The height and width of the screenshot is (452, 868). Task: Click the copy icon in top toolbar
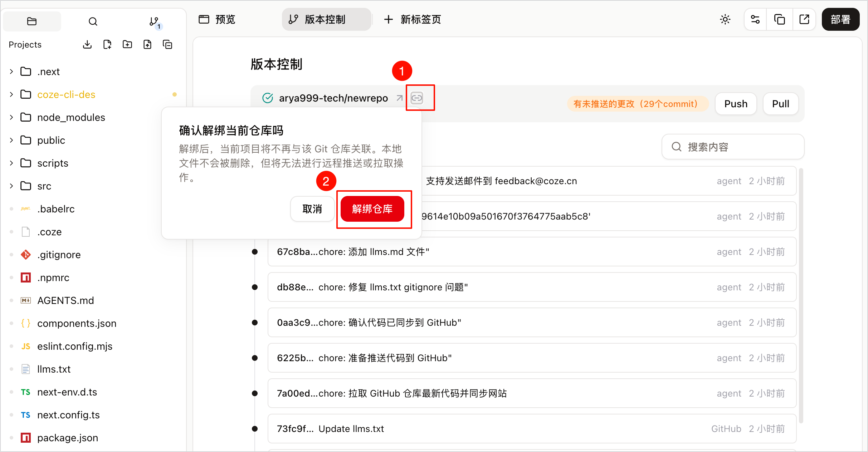pos(780,19)
